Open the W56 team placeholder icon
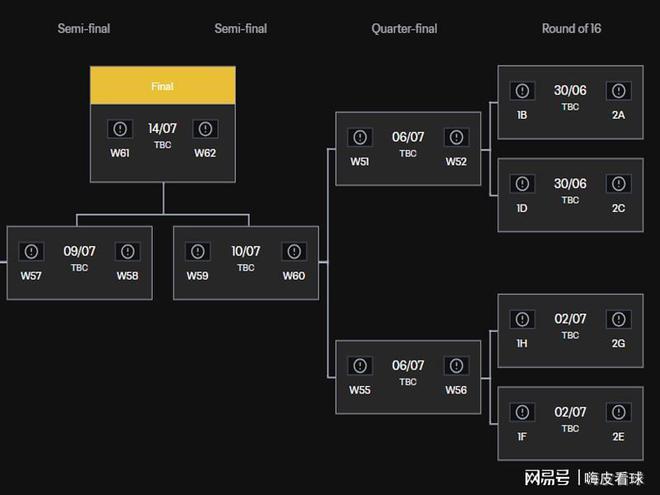 pyautogui.click(x=456, y=366)
